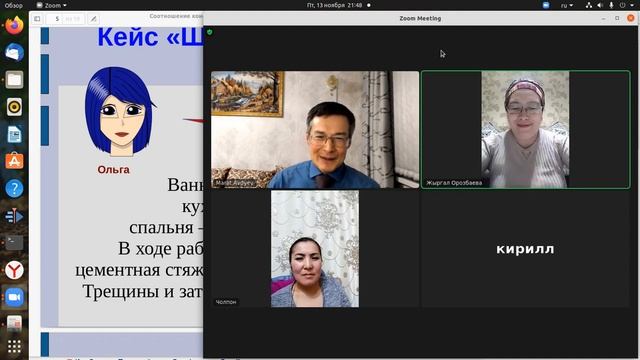The width and height of the screenshot is (640, 360).
Task: Click Чолпон name label
Action: point(226,302)
